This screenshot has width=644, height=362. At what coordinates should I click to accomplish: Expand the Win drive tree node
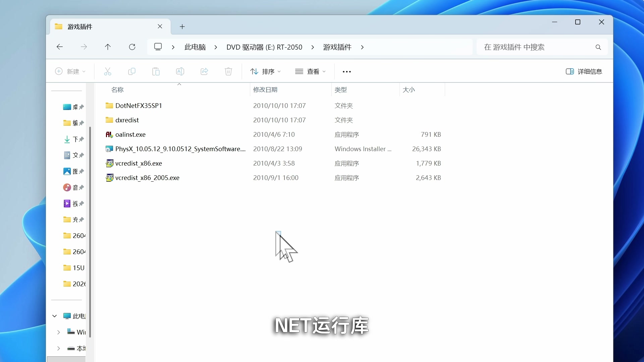59,332
